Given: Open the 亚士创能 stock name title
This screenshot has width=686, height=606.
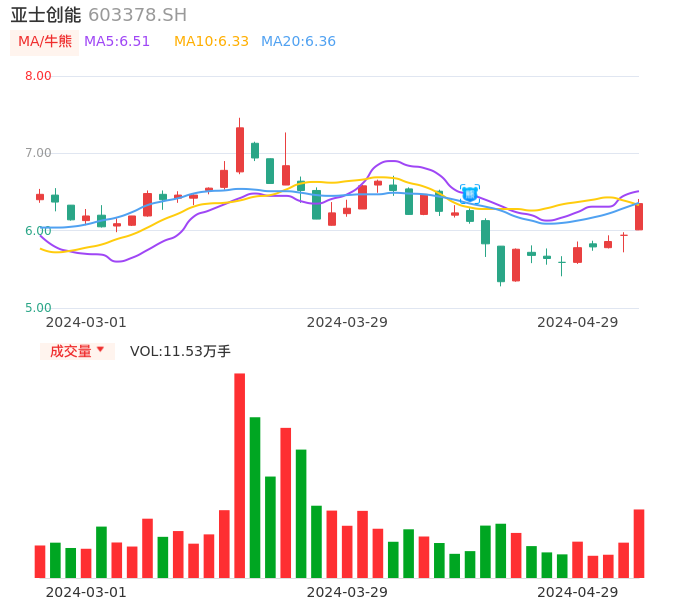Looking at the screenshot, I should click(46, 15).
